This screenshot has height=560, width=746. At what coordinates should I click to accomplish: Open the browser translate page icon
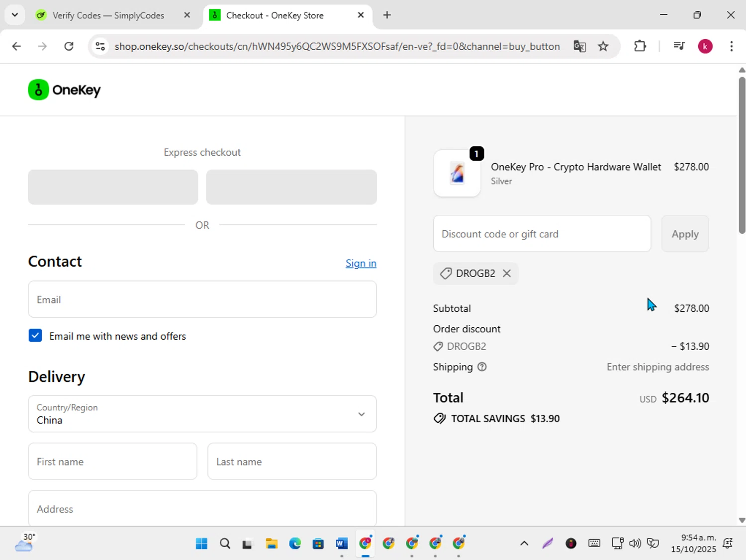click(x=579, y=46)
